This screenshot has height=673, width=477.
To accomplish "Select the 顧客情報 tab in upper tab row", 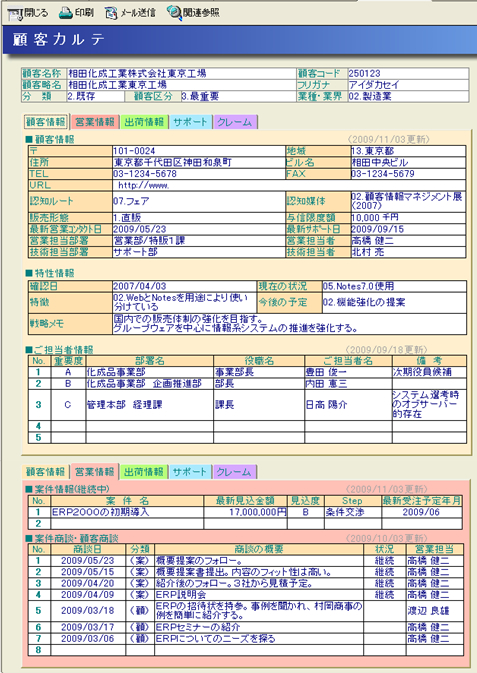I will (46, 122).
